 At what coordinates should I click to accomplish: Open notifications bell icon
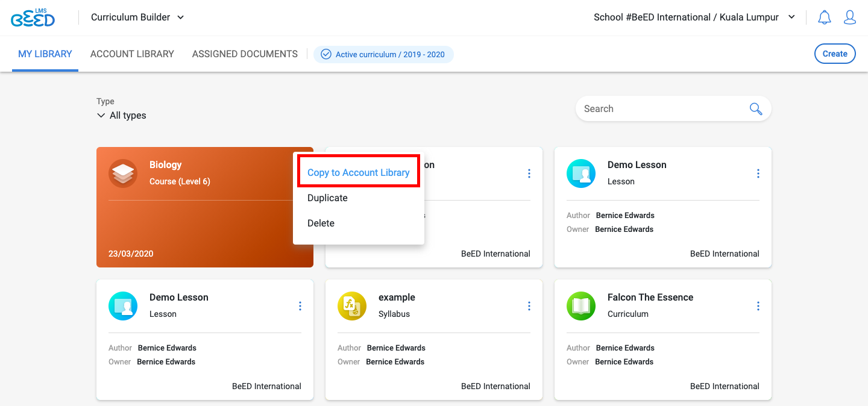[824, 17]
